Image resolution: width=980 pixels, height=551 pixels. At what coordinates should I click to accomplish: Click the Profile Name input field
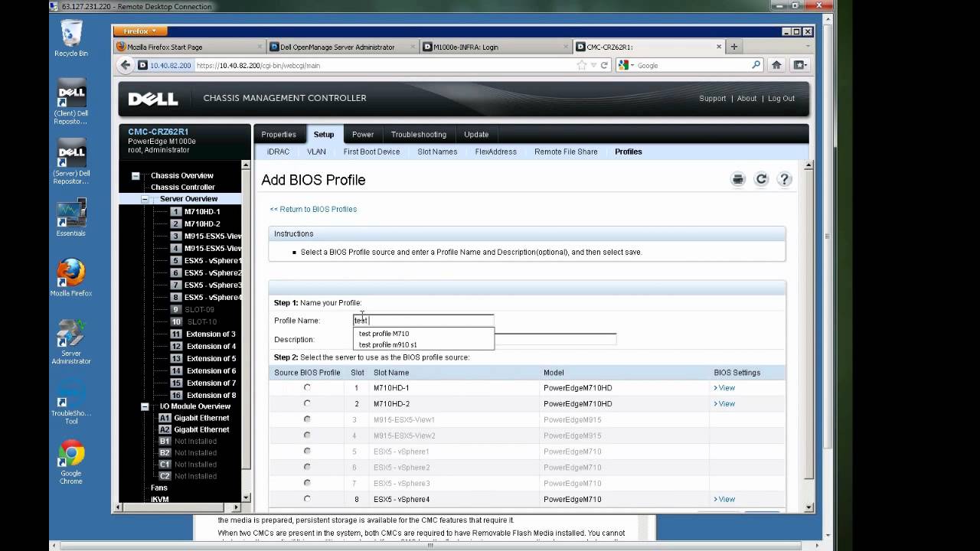coord(423,321)
